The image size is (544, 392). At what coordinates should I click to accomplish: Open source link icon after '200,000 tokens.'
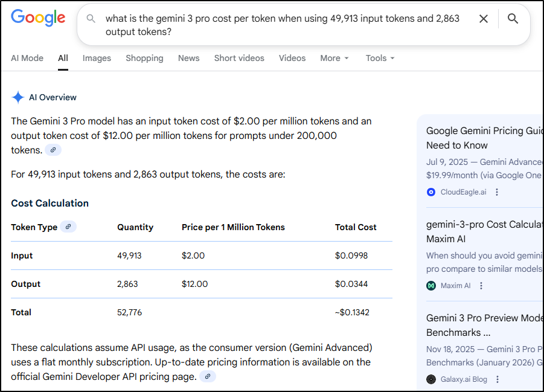pos(53,150)
